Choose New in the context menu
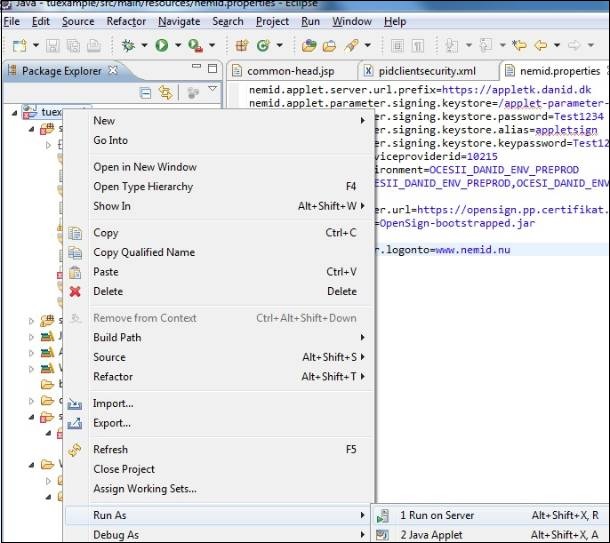Image resolution: width=610 pixels, height=543 pixels. point(219,121)
